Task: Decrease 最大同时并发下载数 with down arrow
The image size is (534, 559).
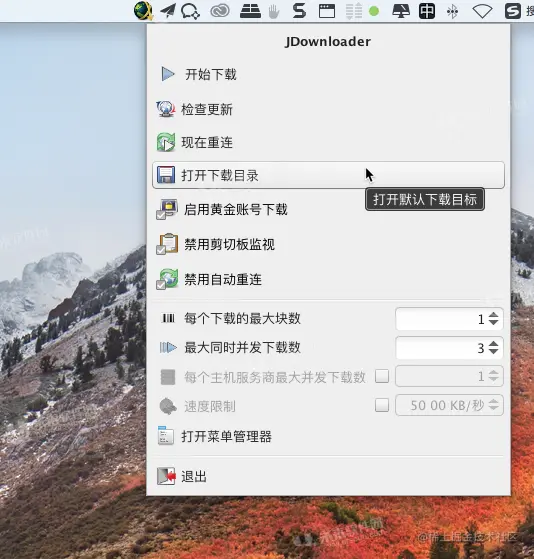Action: click(x=493, y=351)
